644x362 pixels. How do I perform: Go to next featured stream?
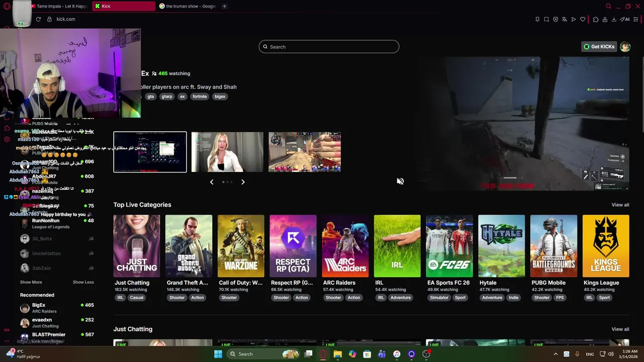pyautogui.click(x=243, y=182)
